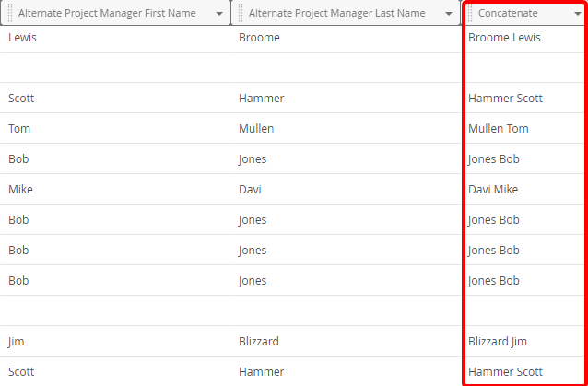
Task: Open the Alternate Project Manager Last Name dropdown arrow
Action: [449, 14]
